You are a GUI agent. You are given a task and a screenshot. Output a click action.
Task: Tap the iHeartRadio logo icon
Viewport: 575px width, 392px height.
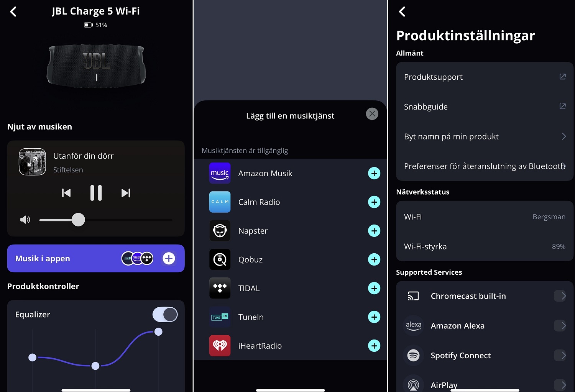click(x=220, y=346)
